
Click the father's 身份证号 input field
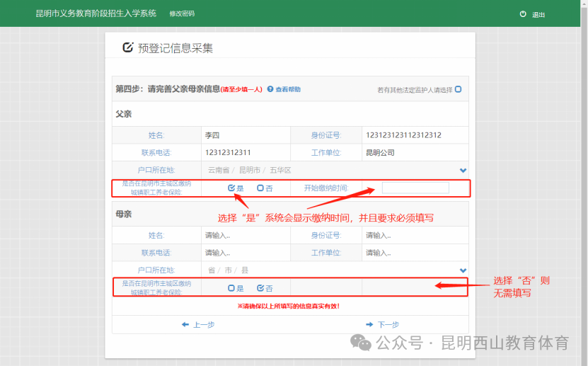point(415,135)
